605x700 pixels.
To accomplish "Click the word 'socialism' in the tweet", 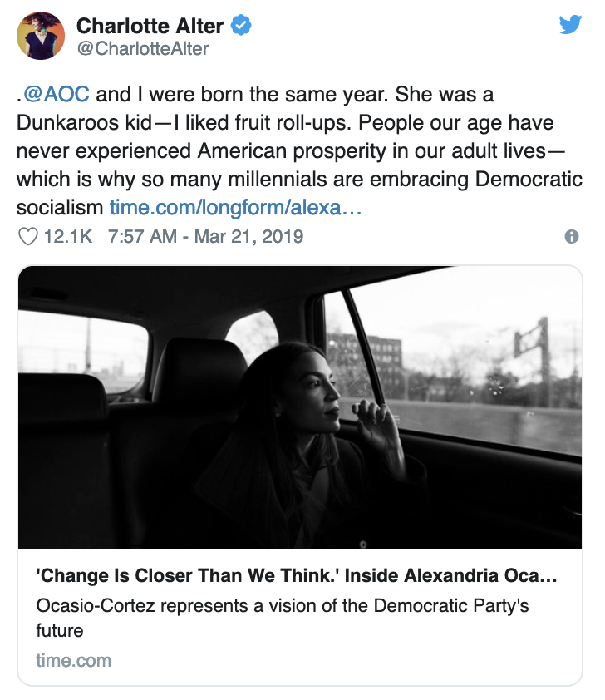I will coord(60,207).
